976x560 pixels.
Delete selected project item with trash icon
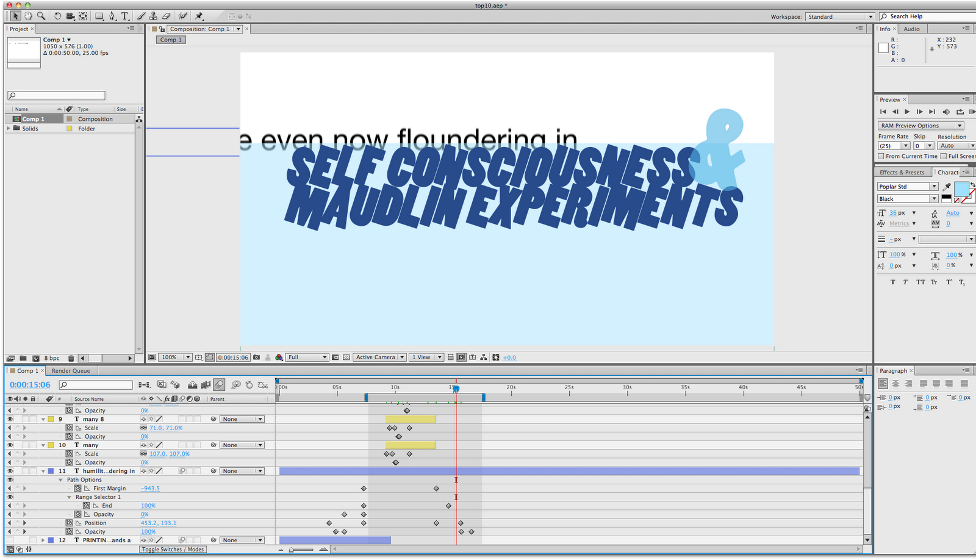click(x=71, y=358)
